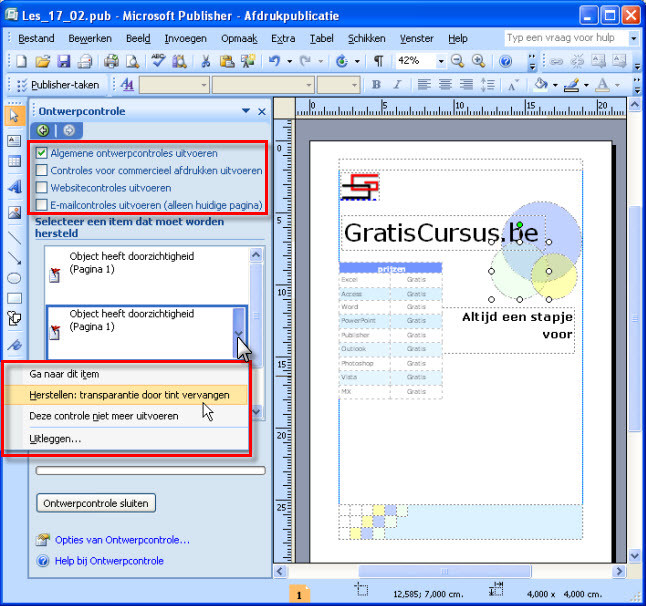Expand the Undo history dropdown arrow
This screenshot has height=606, width=646.
[x=290, y=61]
